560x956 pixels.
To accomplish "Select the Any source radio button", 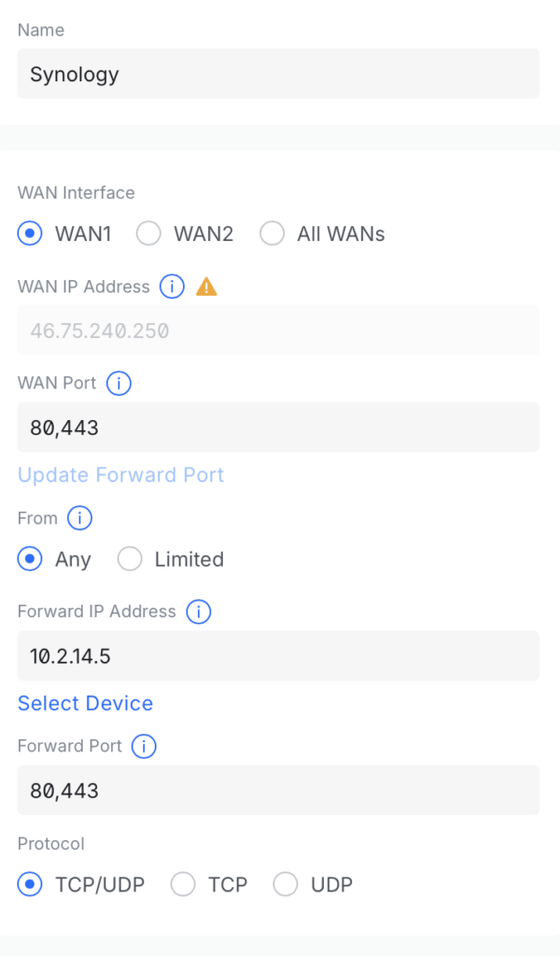I will pos(31,559).
